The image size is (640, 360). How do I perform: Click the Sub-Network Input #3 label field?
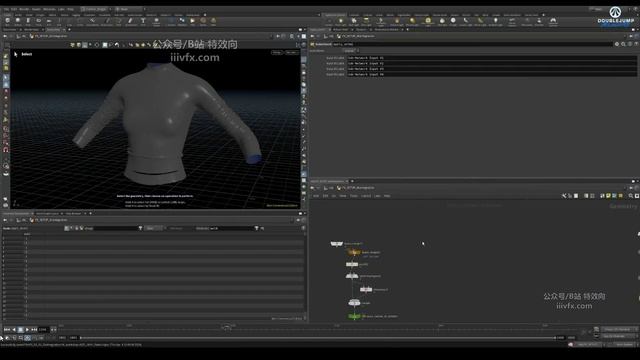point(491,69)
